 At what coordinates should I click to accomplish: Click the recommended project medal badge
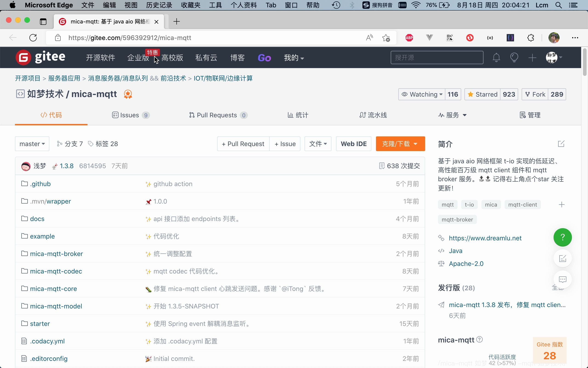(128, 94)
